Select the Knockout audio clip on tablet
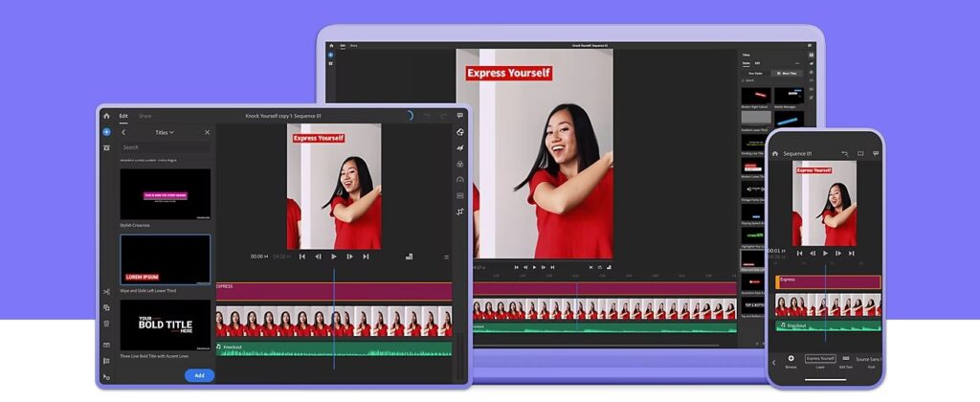Viewport: 980px width, 402px height. pyautogui.click(x=334, y=348)
